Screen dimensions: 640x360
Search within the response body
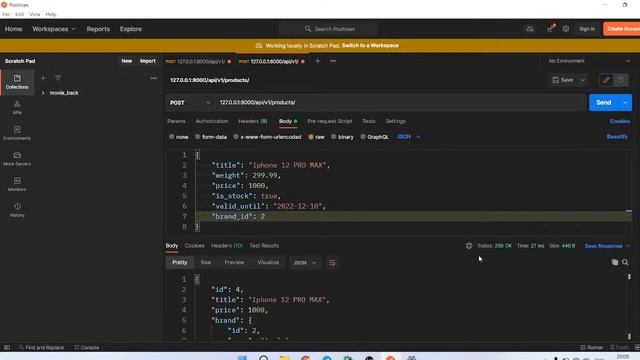click(x=625, y=262)
